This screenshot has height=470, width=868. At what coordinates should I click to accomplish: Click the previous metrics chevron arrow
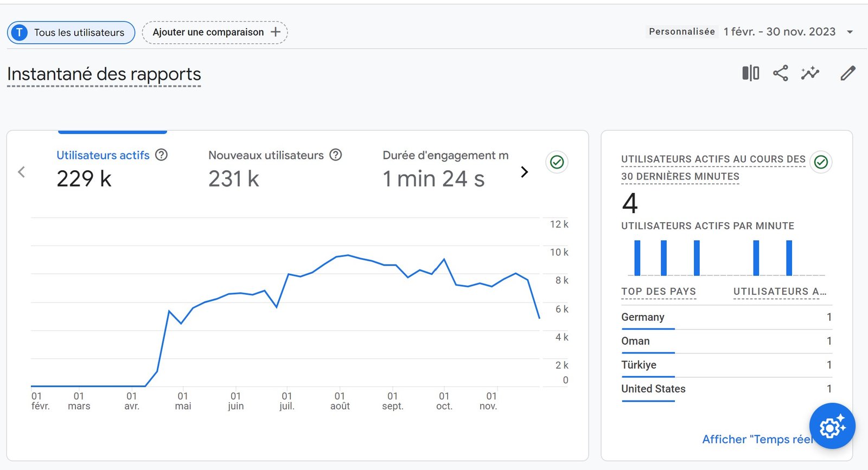pyautogui.click(x=22, y=172)
